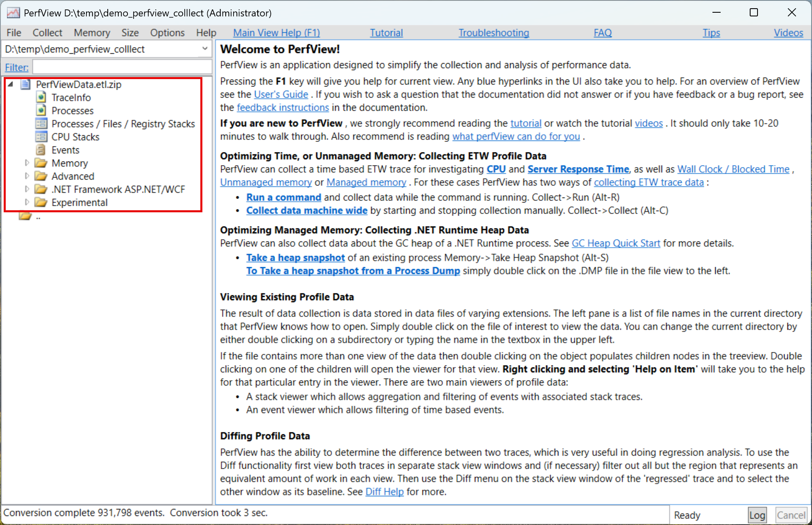Click the TraceInfo report icon
Image resolution: width=812 pixels, height=525 pixels.
click(41, 98)
